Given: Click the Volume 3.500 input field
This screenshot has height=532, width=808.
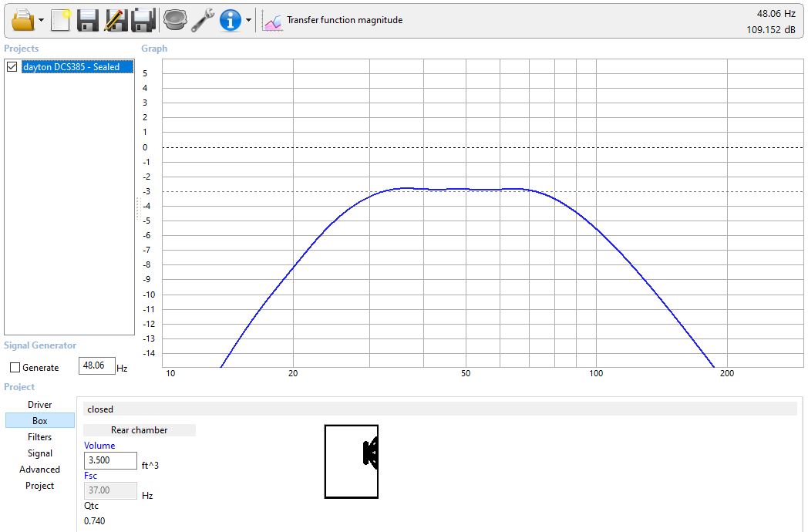Looking at the screenshot, I should pos(110,460).
